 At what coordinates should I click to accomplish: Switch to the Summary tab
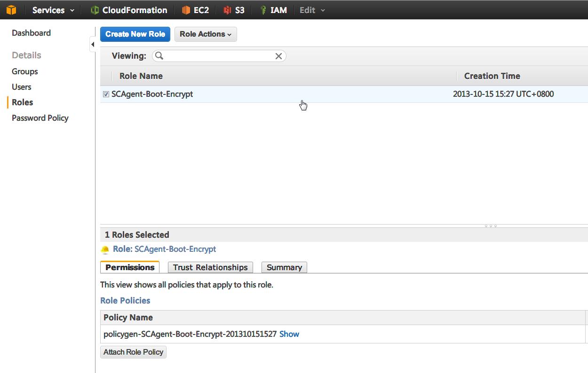[284, 267]
